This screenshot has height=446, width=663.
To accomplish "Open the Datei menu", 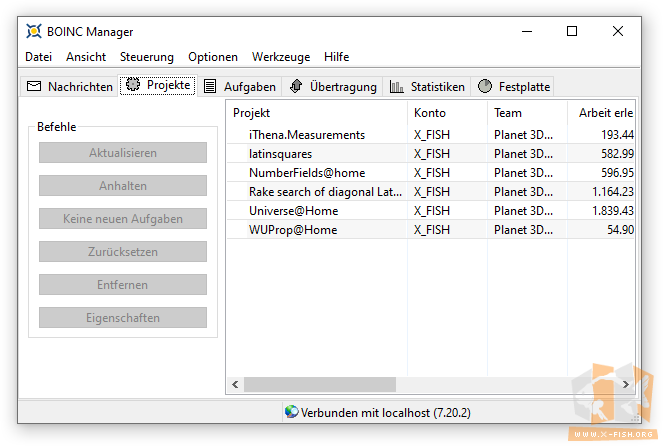I will click(39, 57).
